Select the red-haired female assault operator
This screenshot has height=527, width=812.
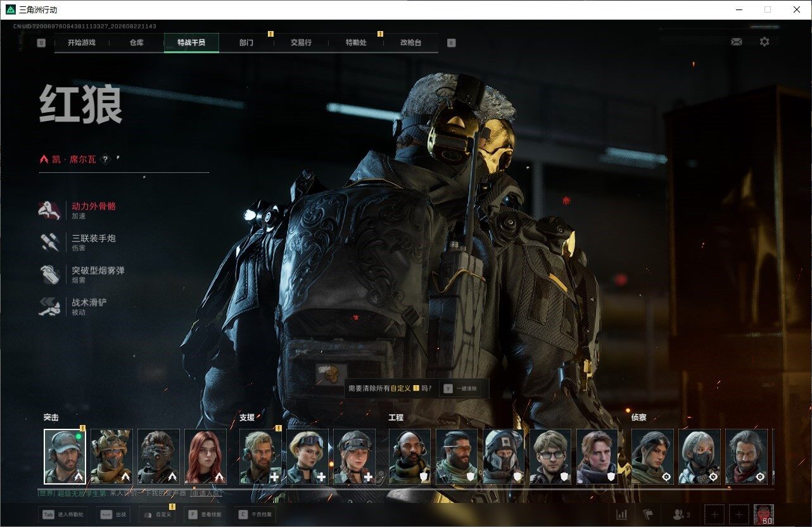point(205,457)
